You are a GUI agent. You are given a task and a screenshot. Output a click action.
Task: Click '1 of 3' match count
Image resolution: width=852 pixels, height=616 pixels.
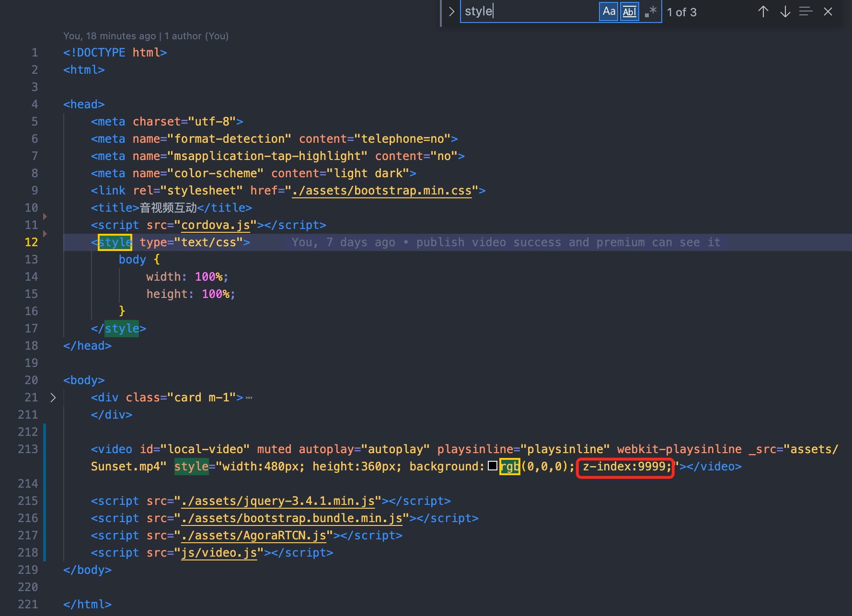pos(681,12)
